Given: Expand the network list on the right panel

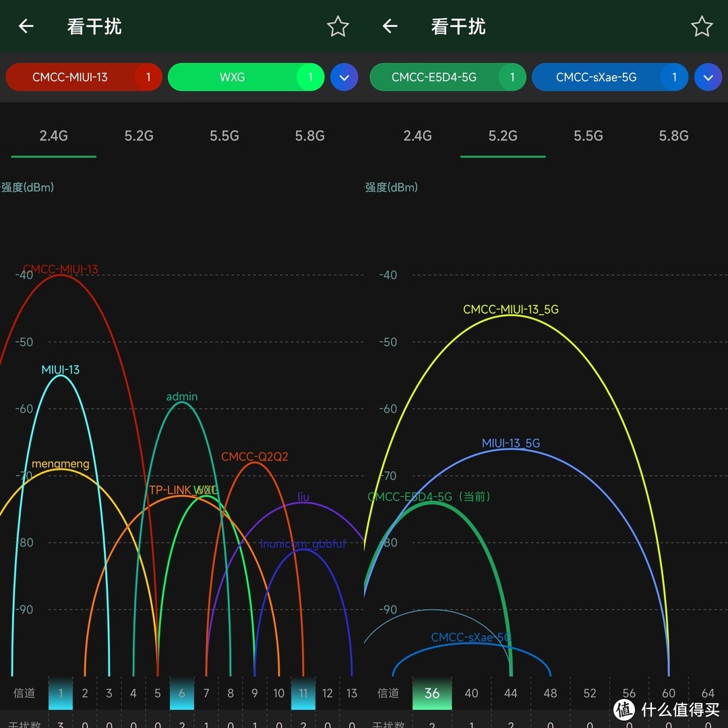Looking at the screenshot, I should pos(708,77).
